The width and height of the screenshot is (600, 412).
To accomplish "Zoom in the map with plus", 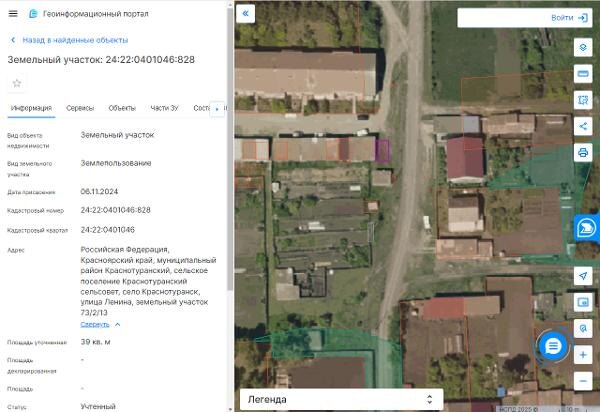I will [x=583, y=355].
